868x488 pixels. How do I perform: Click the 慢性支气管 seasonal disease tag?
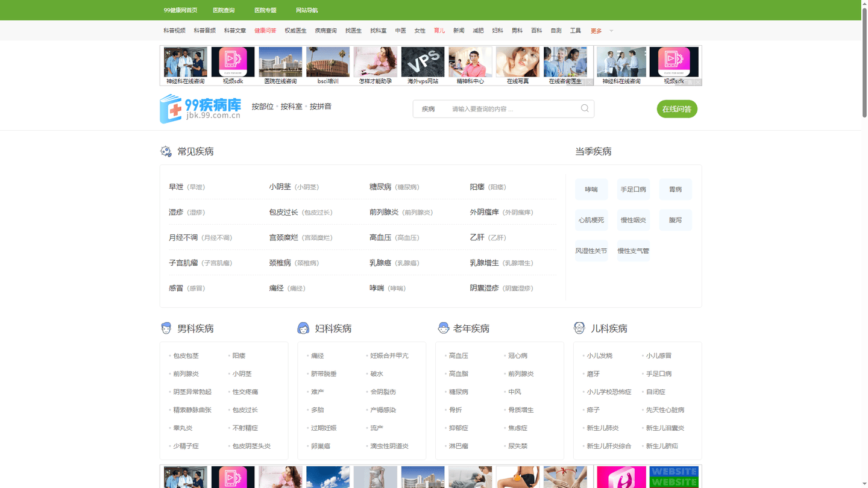[x=633, y=251]
